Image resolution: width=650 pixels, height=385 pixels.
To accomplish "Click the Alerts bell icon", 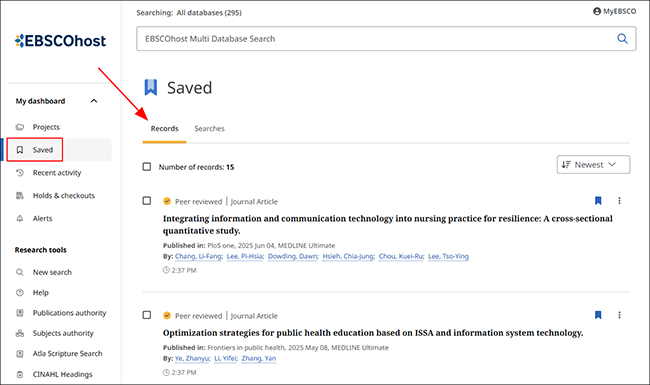I will [19, 218].
